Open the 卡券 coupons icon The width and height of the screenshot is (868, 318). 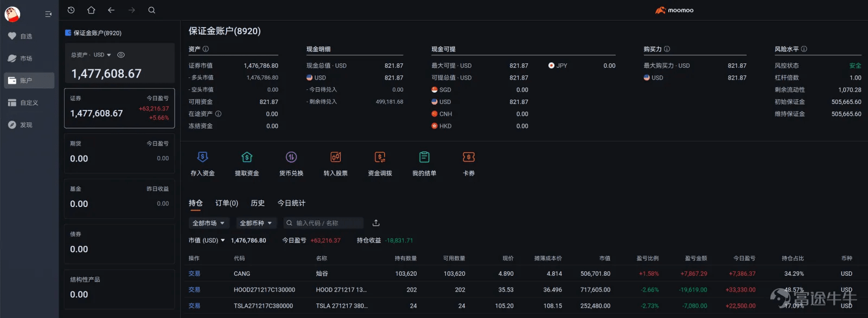469,158
